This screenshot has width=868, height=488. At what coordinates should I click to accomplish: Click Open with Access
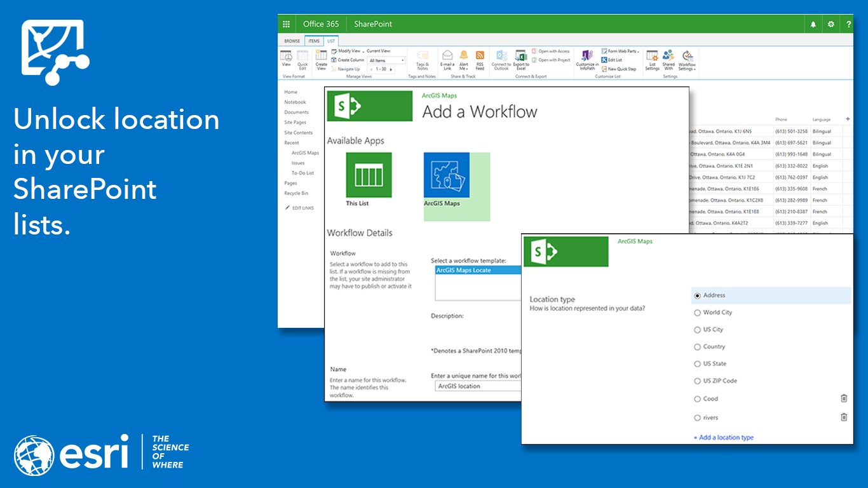550,51
